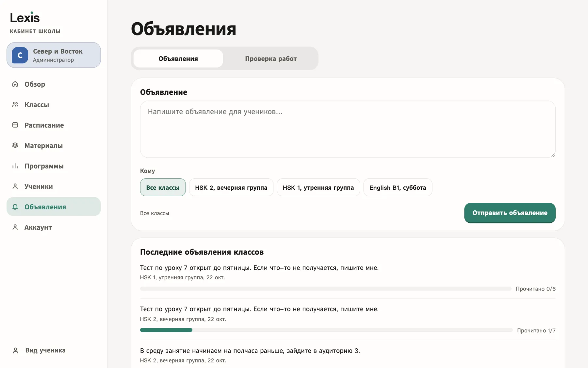Click the person icon next to Аккаунт
The width and height of the screenshot is (588, 368).
point(15,227)
